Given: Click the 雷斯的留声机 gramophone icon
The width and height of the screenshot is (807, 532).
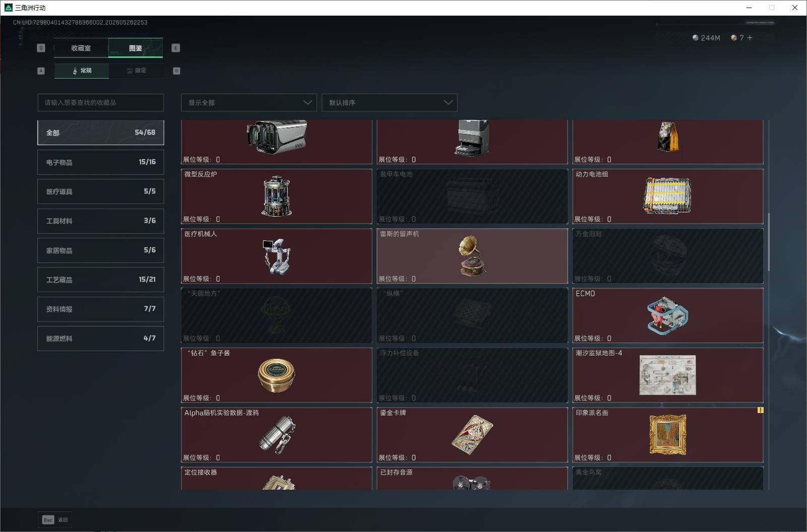Looking at the screenshot, I should [472, 255].
